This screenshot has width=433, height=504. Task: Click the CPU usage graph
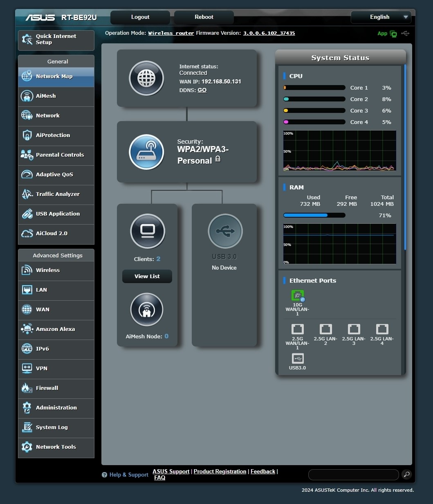pos(339,151)
